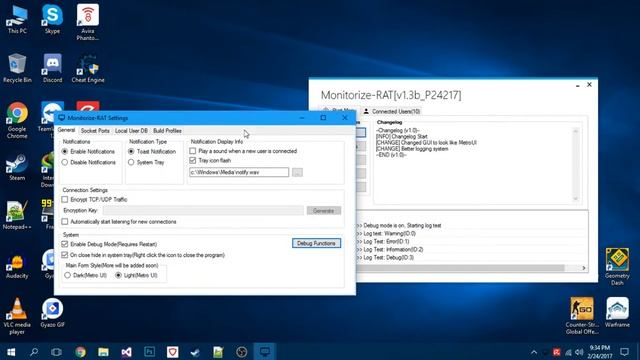The height and width of the screenshot is (360, 640).
Task: Select the Geometry Dash desktop shortcut
Action: [617, 267]
